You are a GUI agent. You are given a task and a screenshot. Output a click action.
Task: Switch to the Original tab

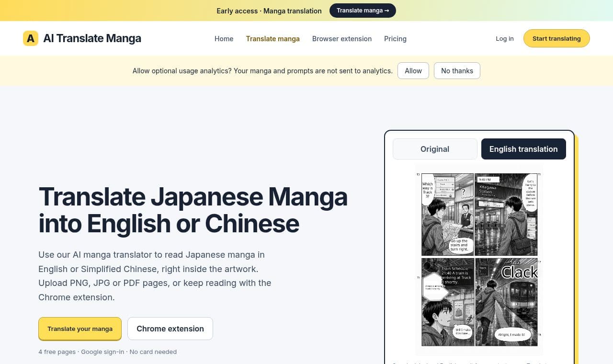pyautogui.click(x=435, y=149)
